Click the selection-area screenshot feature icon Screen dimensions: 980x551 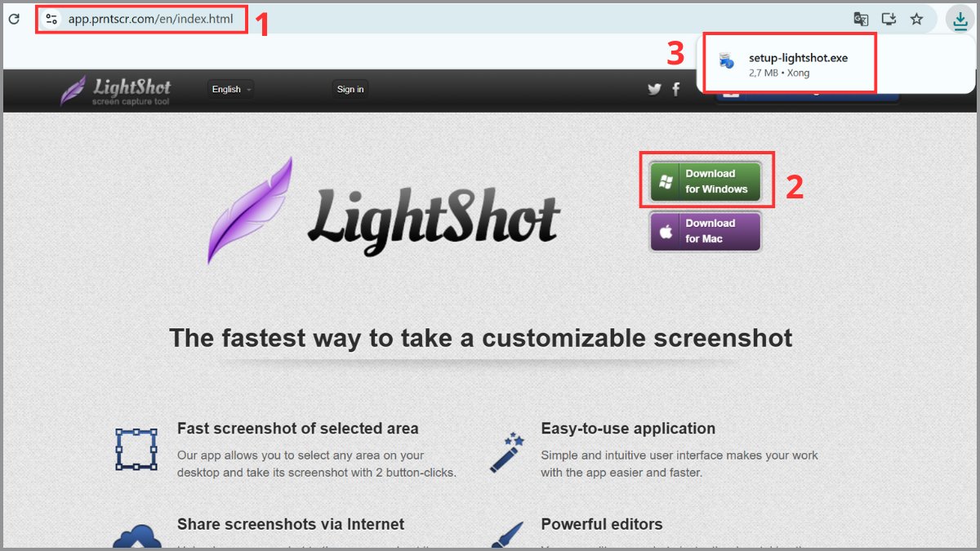pyautogui.click(x=136, y=449)
